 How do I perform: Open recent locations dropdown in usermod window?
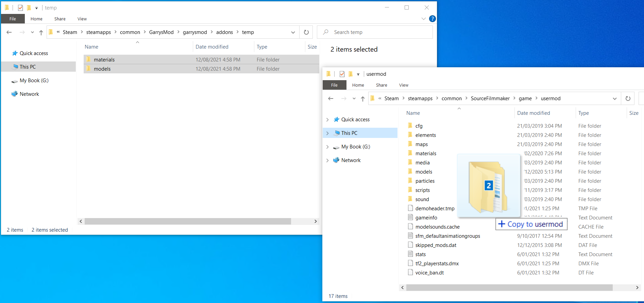[x=354, y=99]
